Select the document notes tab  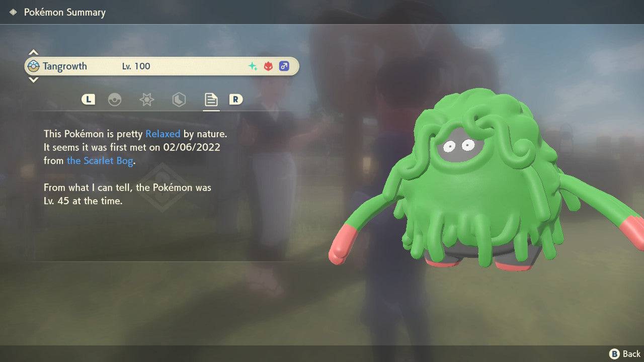click(x=211, y=100)
